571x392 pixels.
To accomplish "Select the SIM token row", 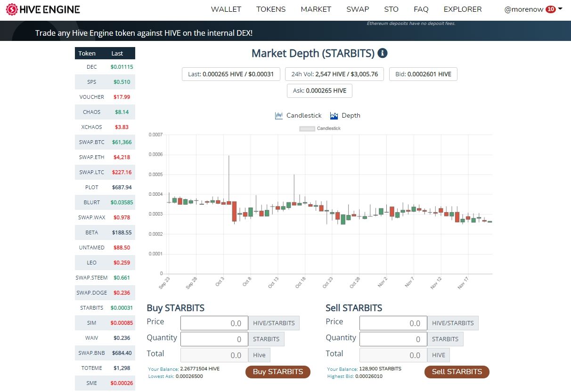I will [105, 323].
